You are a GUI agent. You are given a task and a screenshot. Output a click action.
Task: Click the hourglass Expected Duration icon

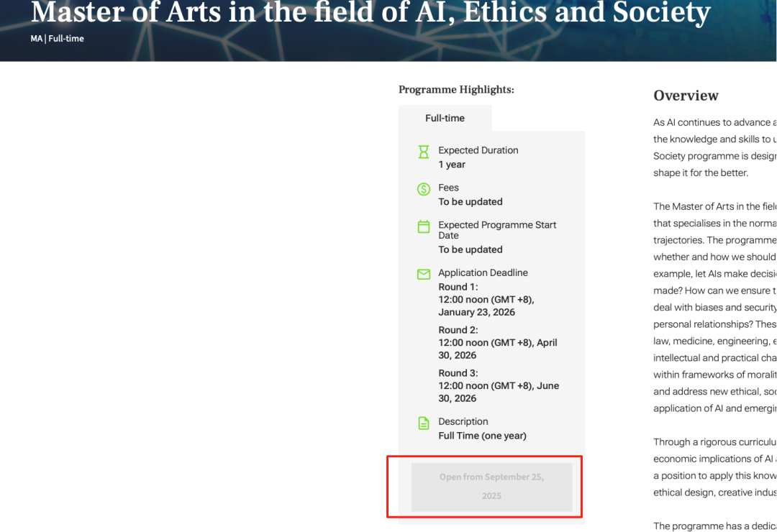pos(424,152)
